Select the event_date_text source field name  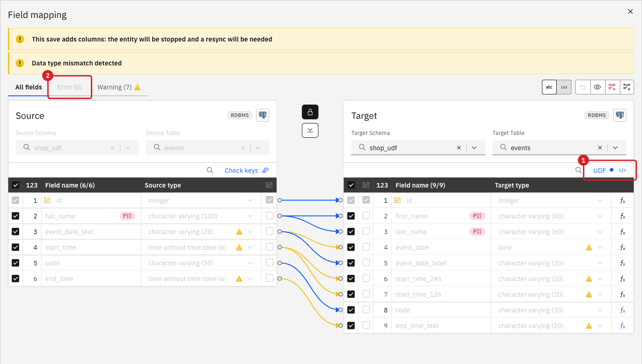pyautogui.click(x=69, y=232)
